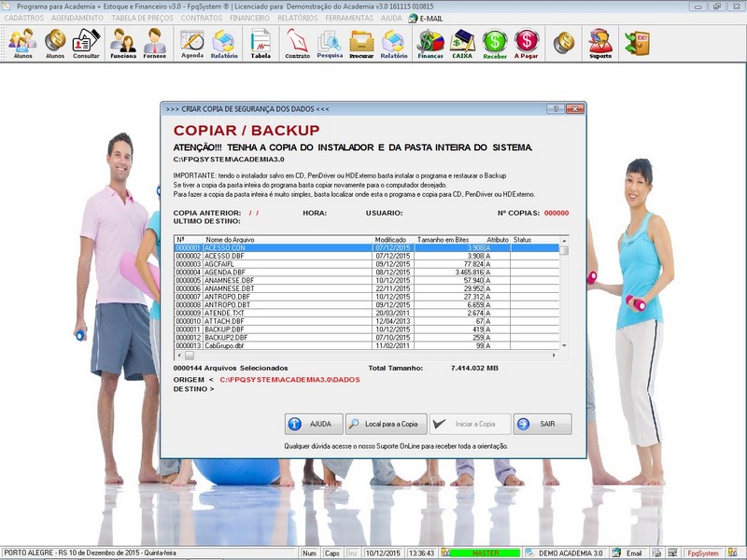
Task: Open the Consultar toolbar icon
Action: click(86, 43)
